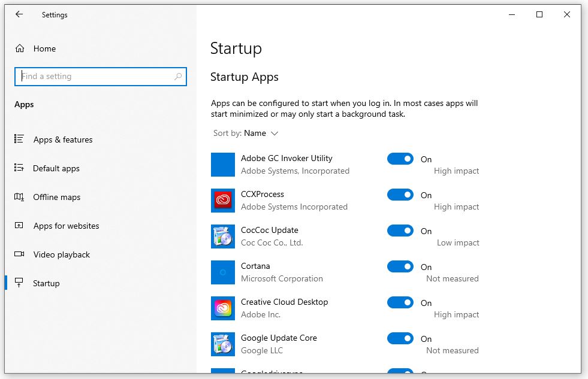Screen dimensions: 588x379
Task: Select Offline maps in sidebar
Action: click(x=56, y=197)
